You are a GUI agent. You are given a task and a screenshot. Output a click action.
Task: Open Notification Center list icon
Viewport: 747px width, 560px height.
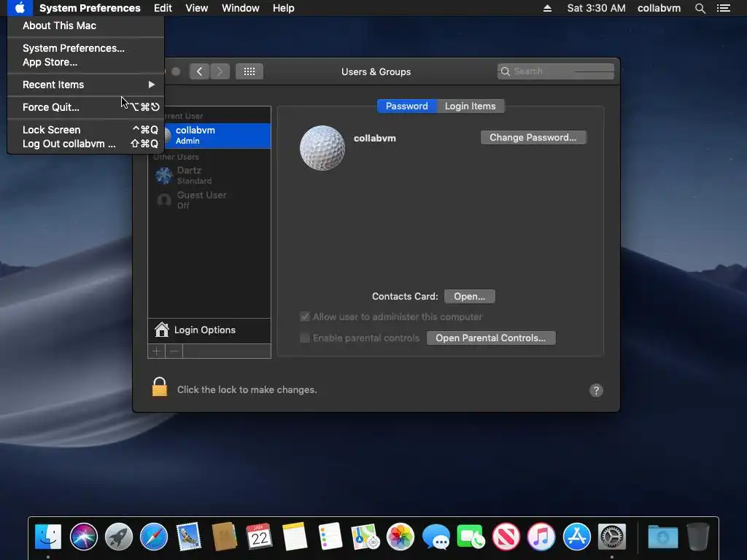[724, 8]
